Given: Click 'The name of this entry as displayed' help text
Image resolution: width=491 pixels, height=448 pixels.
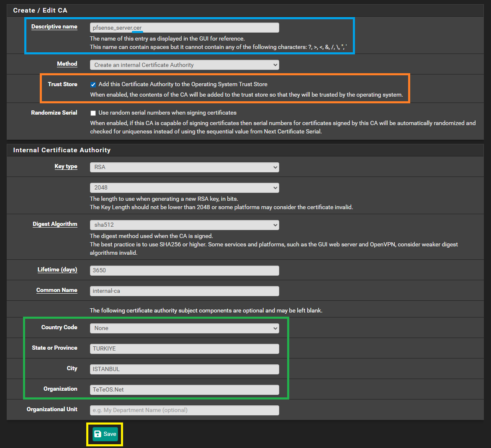Looking at the screenshot, I should (x=167, y=38).
